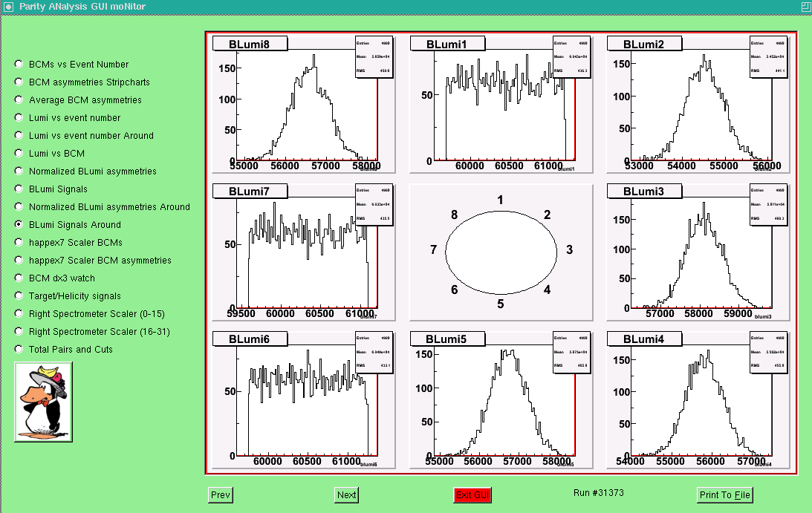Screen dimensions: 812x513
Task: Select happex7 Scaler BCMs option
Action: [19, 242]
